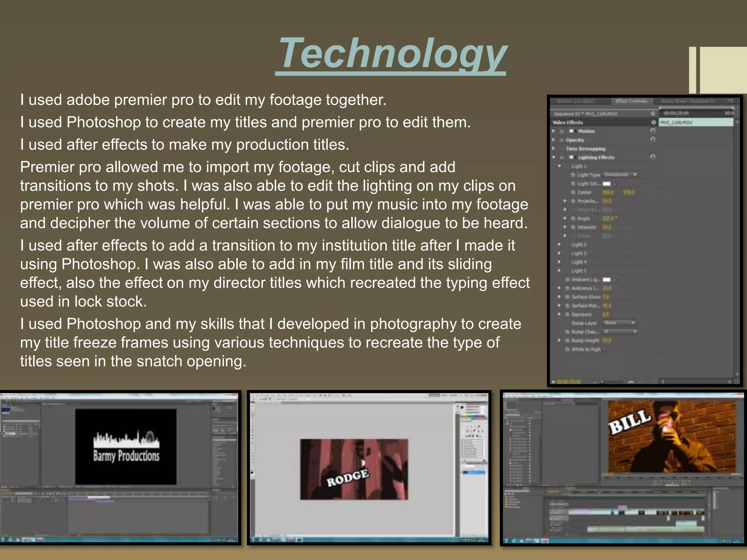Toggle animation stopwatch for Bump Channel
The image size is (747, 560).
tap(567, 332)
